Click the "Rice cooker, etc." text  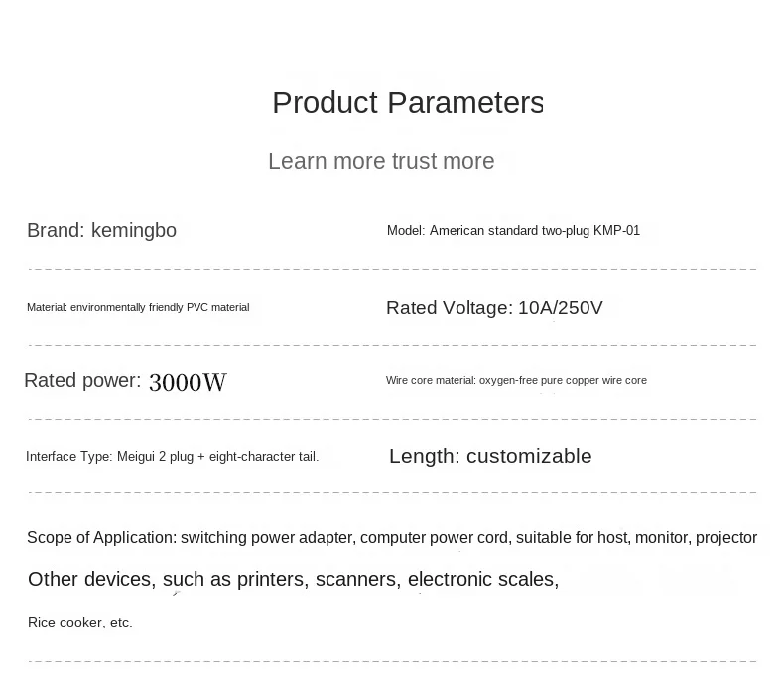79,623
